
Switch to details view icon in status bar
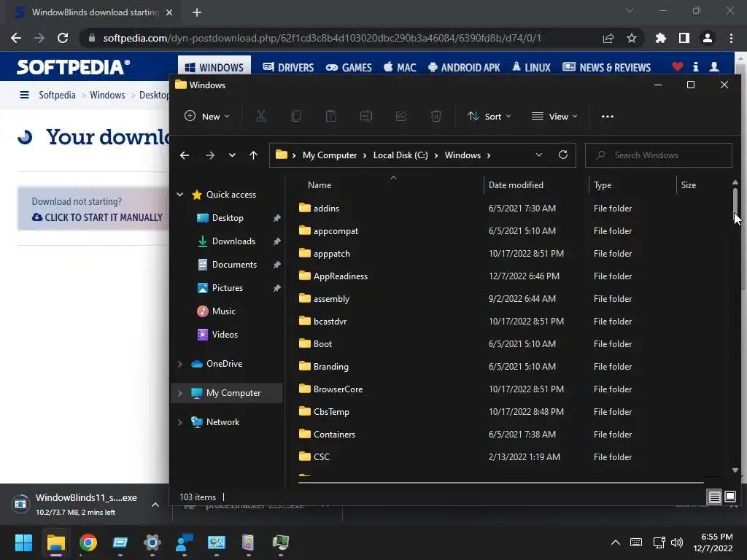(x=715, y=497)
